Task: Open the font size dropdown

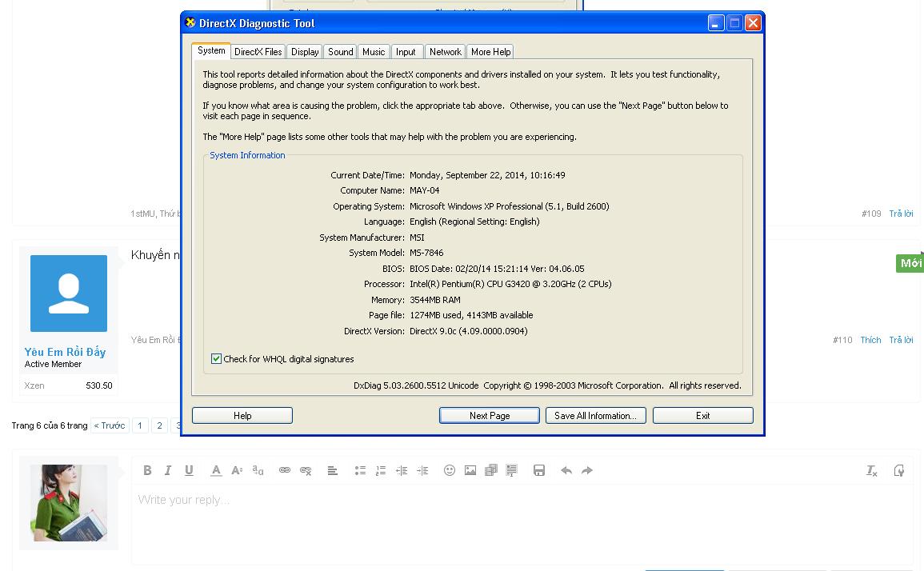Action: tap(237, 470)
